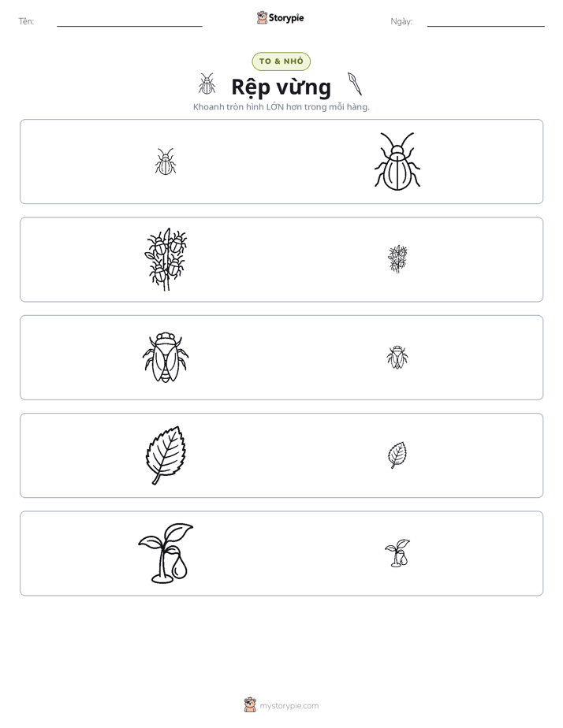Click the small leaf drawing

(x=397, y=455)
